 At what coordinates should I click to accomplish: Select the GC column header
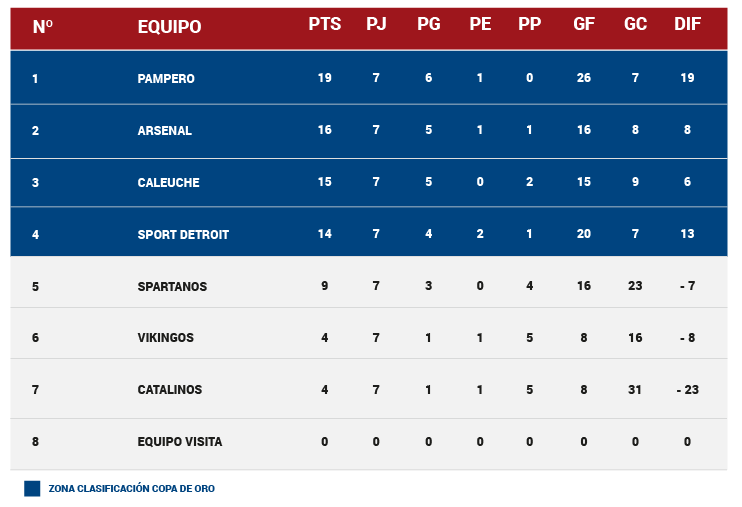[635, 24]
